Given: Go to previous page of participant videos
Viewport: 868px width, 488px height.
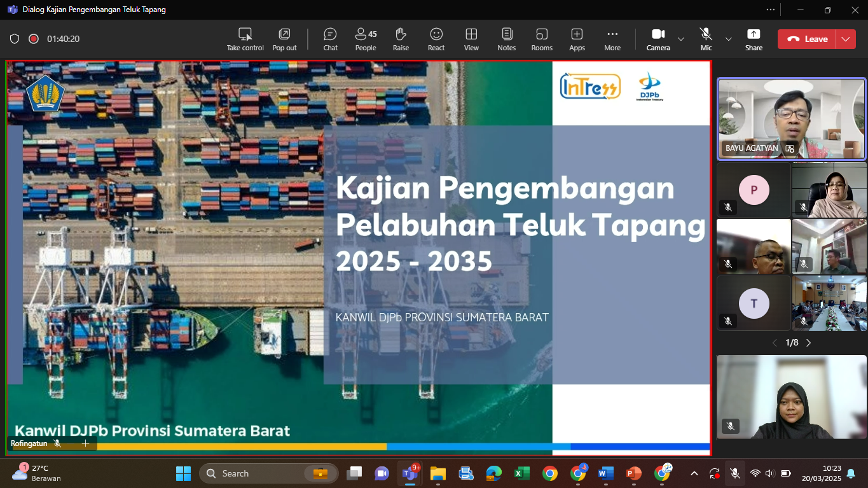Looking at the screenshot, I should [x=775, y=343].
